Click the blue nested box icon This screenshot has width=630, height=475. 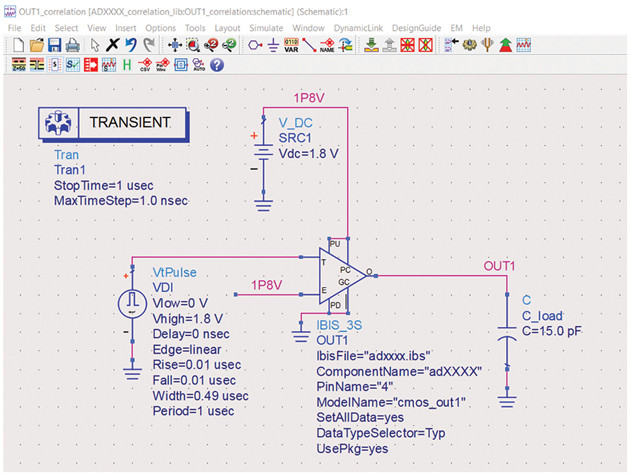(x=181, y=65)
